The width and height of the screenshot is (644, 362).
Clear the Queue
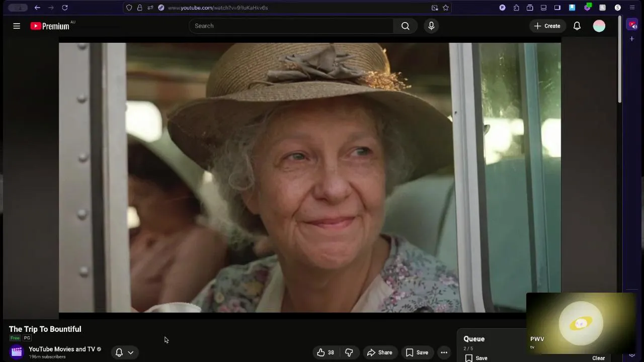point(598,358)
